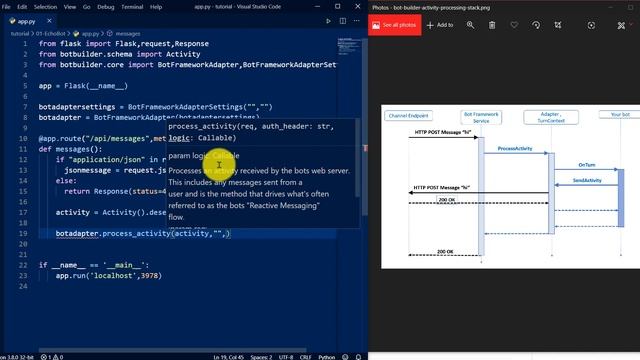Image resolution: width=640 pixels, height=360 pixels.
Task: Open the Help menu
Action: coord(156,7)
